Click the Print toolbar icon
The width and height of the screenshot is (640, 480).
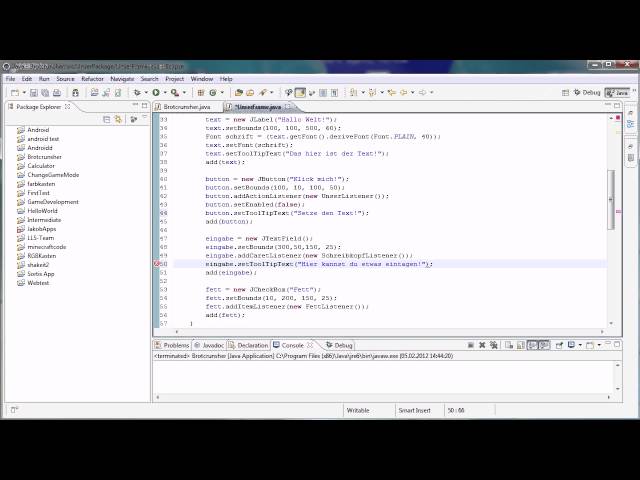[57, 93]
